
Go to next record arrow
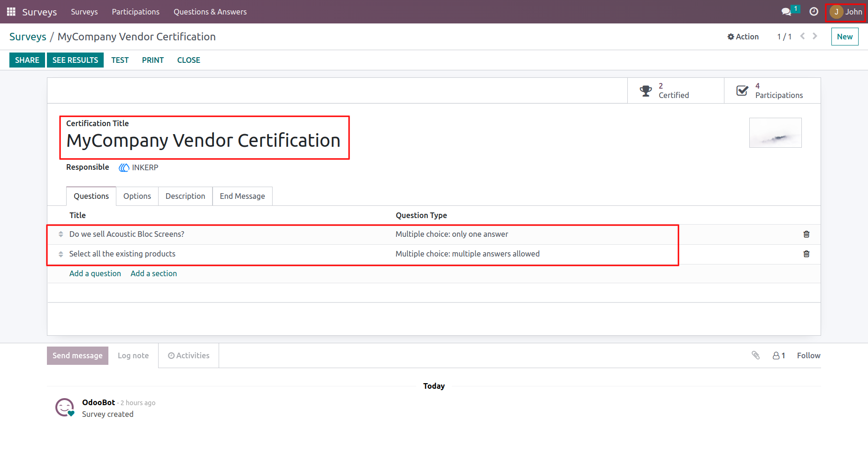(x=815, y=36)
